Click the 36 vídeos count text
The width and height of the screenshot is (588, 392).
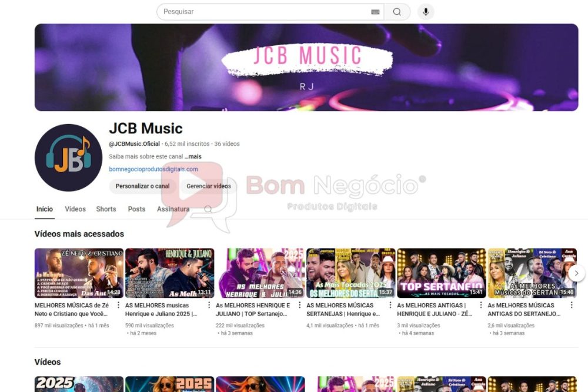[x=227, y=144]
